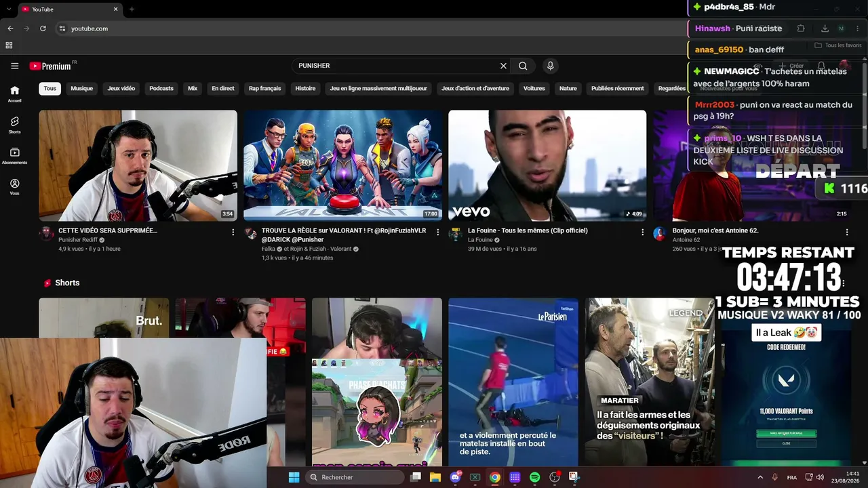Open TROUVE LA RÈGLE sur VALORANT title

344,235
